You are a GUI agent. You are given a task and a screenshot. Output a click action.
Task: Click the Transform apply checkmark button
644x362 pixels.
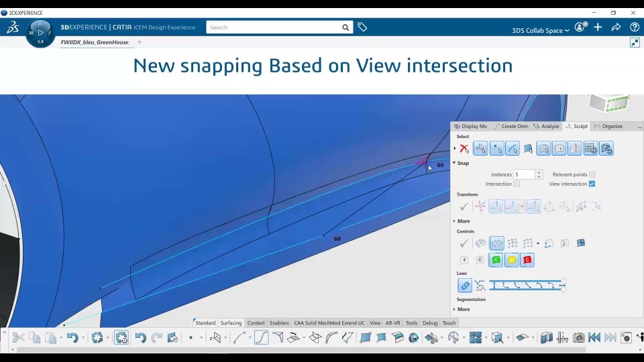click(464, 206)
